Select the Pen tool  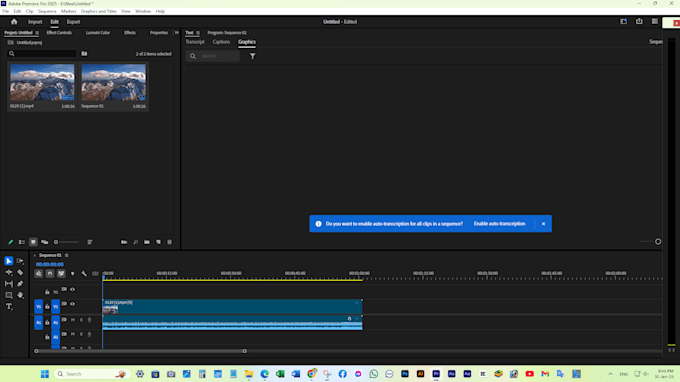click(x=20, y=284)
